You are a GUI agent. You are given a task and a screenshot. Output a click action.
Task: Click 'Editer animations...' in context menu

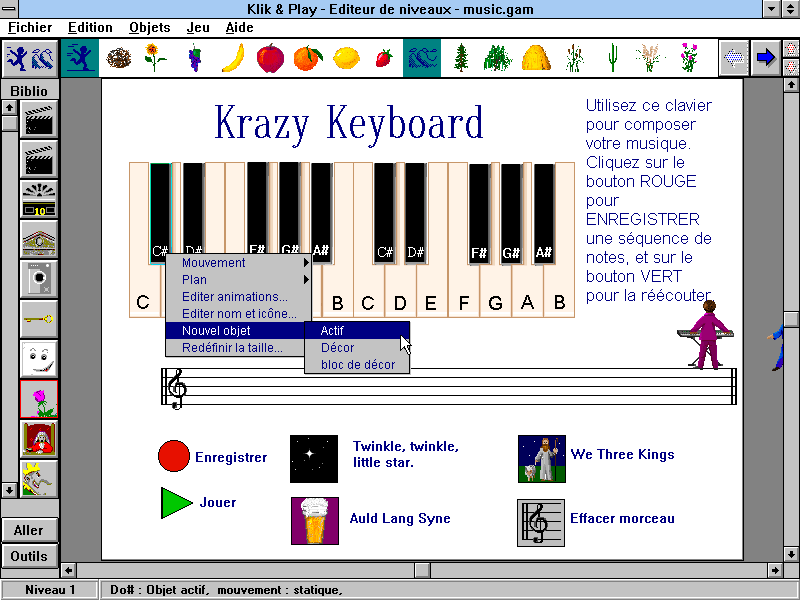pyautogui.click(x=238, y=297)
